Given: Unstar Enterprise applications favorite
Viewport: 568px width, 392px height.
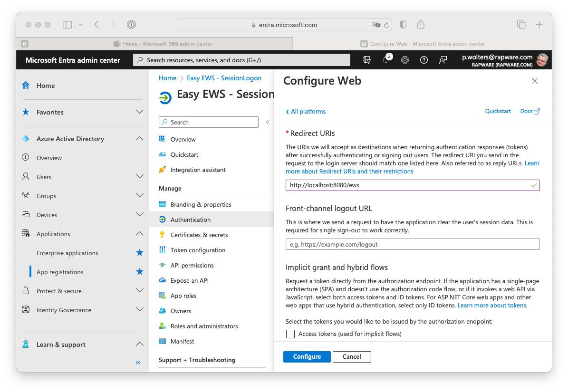Looking at the screenshot, I should (x=139, y=253).
